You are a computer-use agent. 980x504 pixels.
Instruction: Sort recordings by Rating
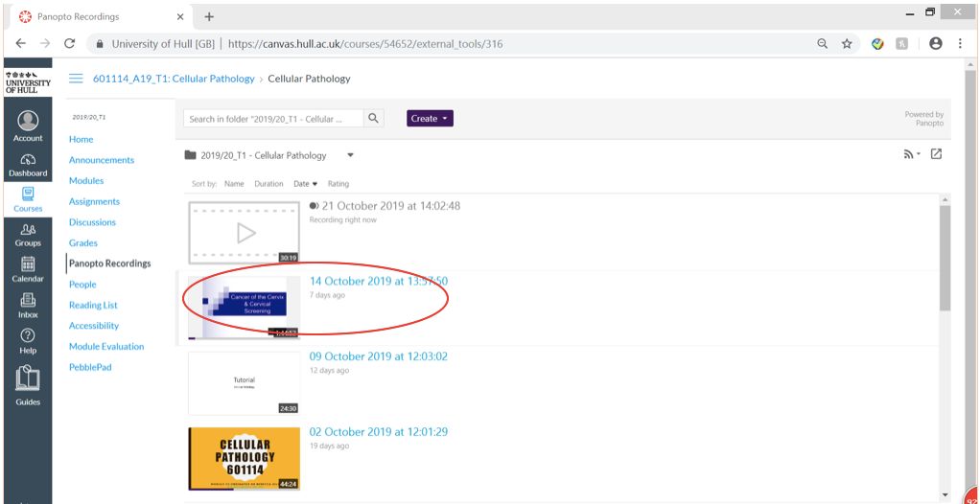pyautogui.click(x=338, y=184)
